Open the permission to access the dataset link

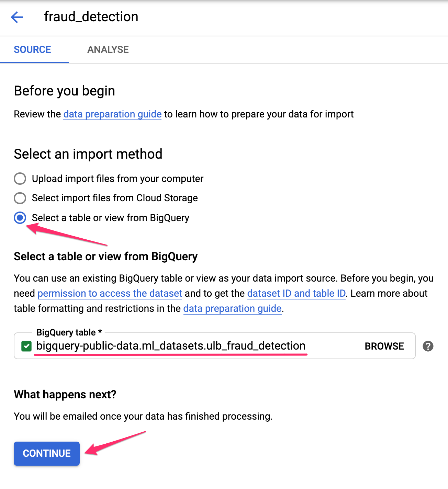pos(110,293)
